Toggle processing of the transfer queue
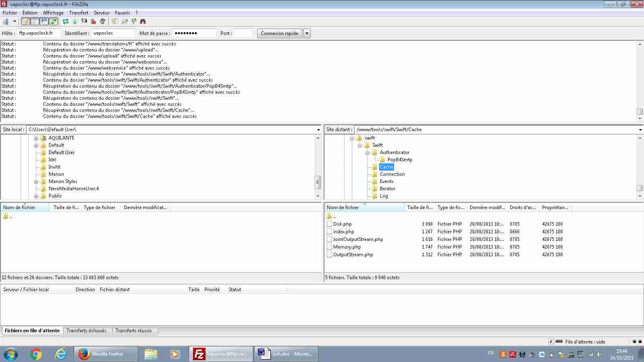 [x=75, y=21]
